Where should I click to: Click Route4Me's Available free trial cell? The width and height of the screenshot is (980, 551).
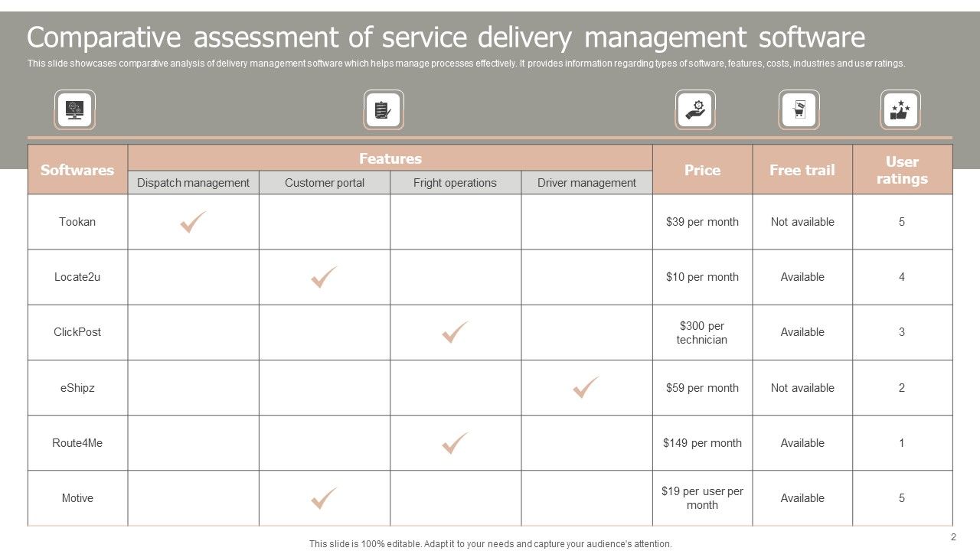point(802,443)
